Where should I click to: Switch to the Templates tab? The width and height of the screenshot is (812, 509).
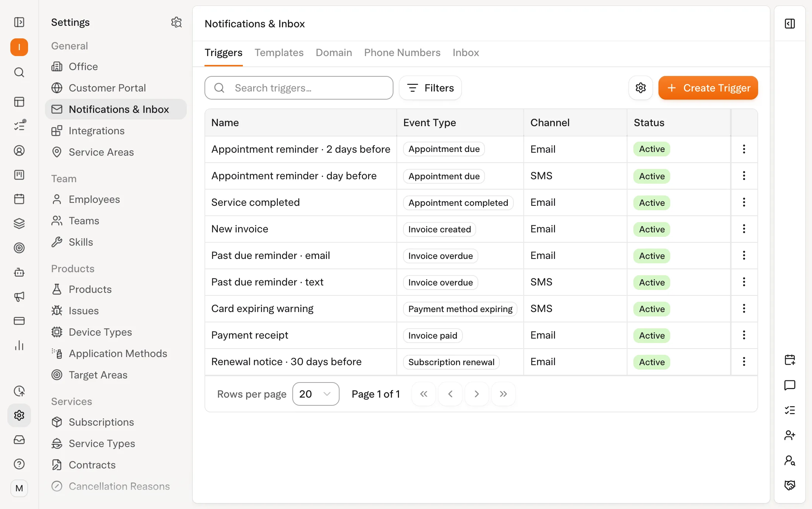[x=279, y=53]
